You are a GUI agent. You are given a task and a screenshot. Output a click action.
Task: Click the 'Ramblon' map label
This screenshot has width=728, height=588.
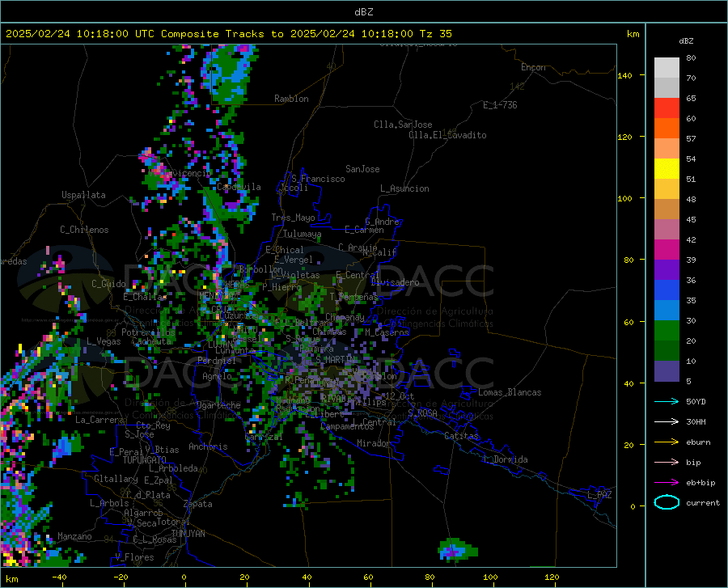click(291, 99)
